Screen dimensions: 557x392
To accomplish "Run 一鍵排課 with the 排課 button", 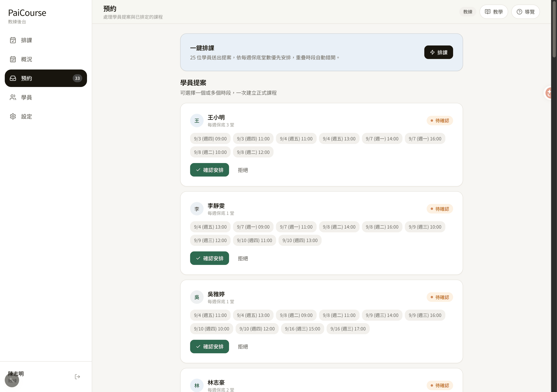I will tap(438, 52).
